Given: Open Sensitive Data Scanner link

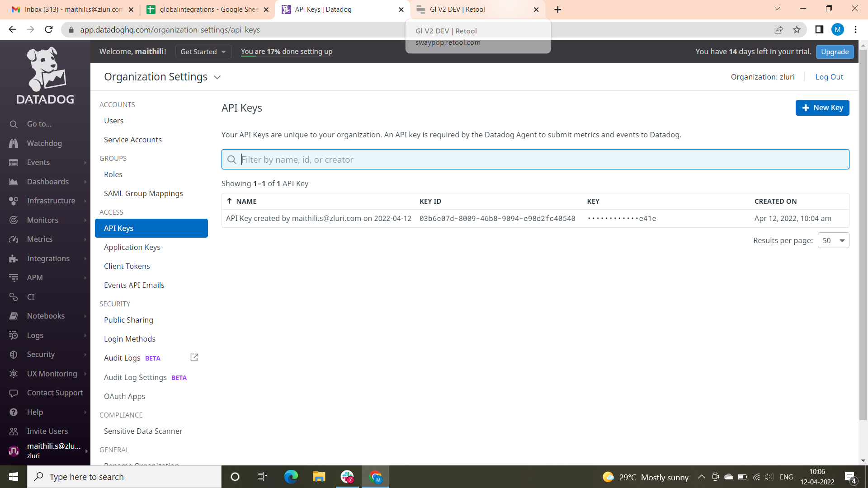Looking at the screenshot, I should click(143, 431).
